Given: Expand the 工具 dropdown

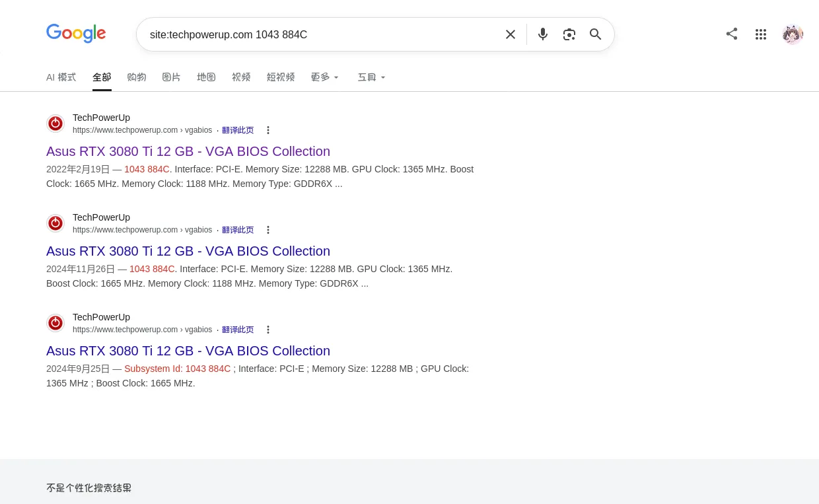Looking at the screenshot, I should point(372,77).
